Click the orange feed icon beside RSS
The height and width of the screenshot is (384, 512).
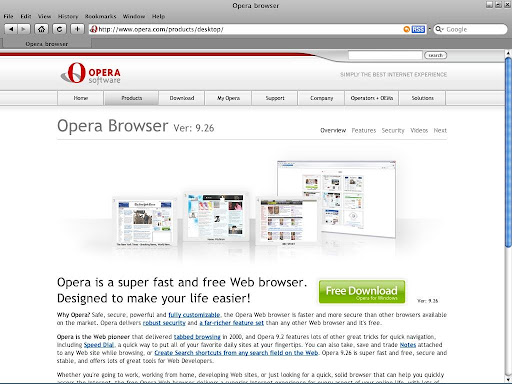(406, 29)
